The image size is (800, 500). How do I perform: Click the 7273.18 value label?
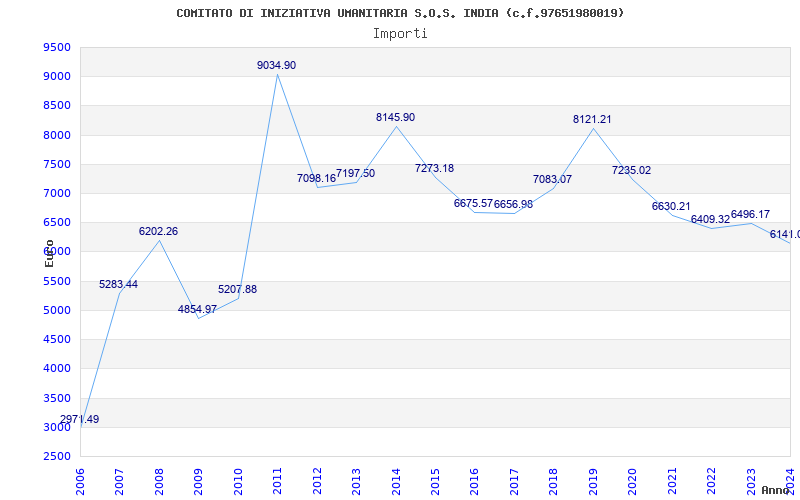tap(434, 168)
